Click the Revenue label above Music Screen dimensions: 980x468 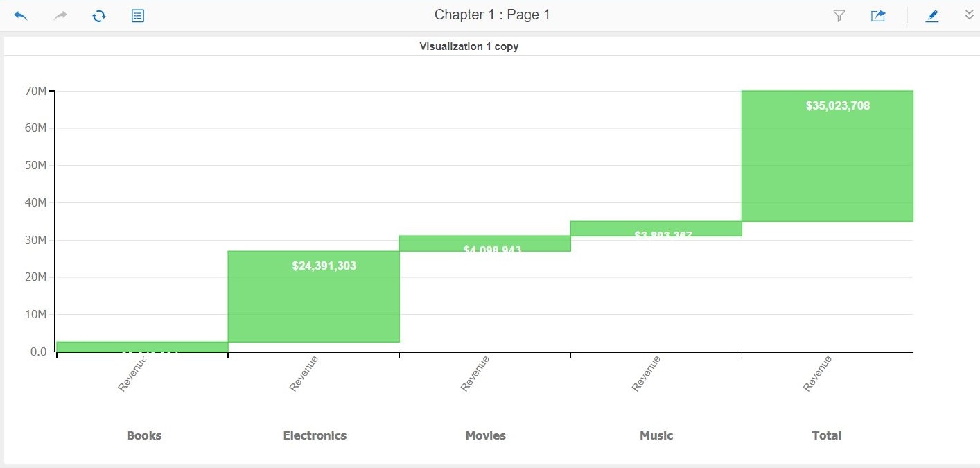(x=646, y=373)
